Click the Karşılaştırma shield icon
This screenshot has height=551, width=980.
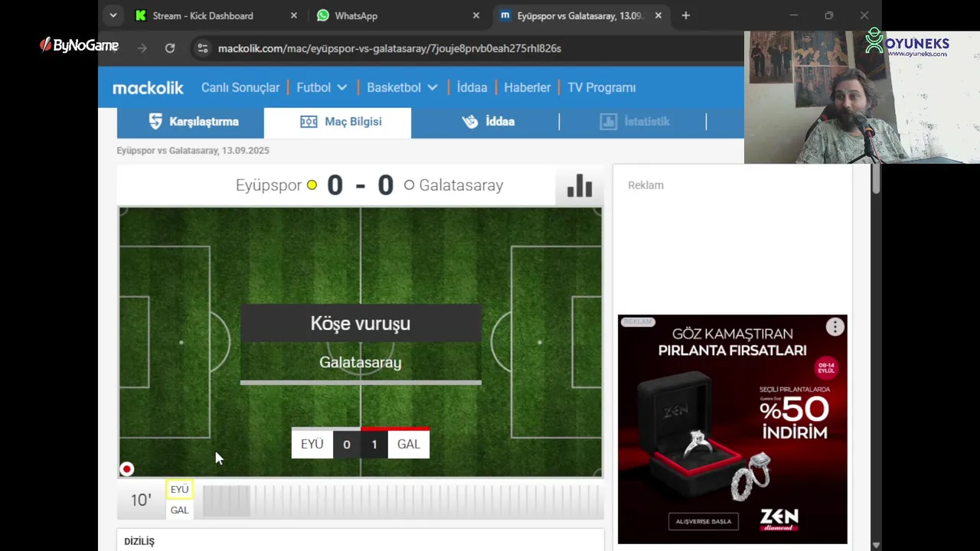[155, 122]
